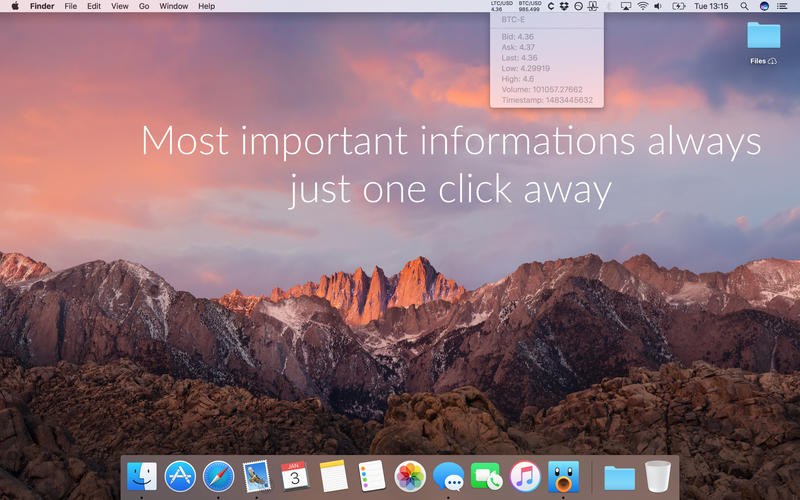This screenshot has height=500, width=800.
Task: Open the Wi-Fi status menu
Action: (x=643, y=6)
